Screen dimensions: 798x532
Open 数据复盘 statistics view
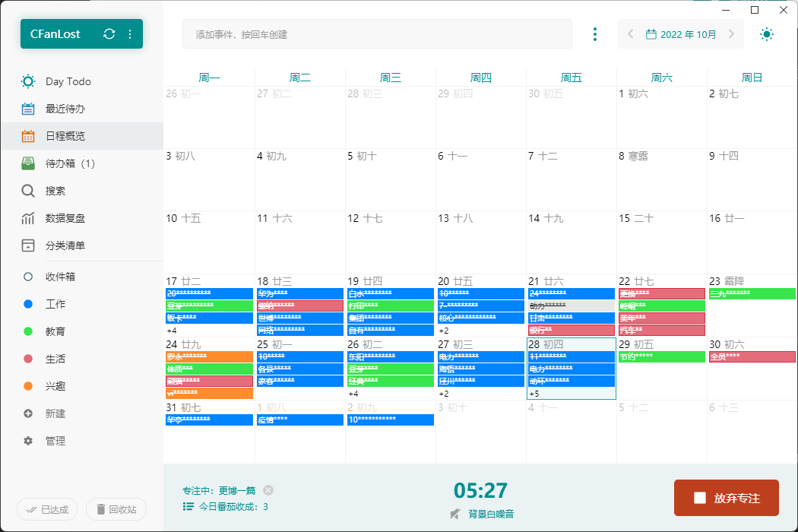tap(82, 218)
